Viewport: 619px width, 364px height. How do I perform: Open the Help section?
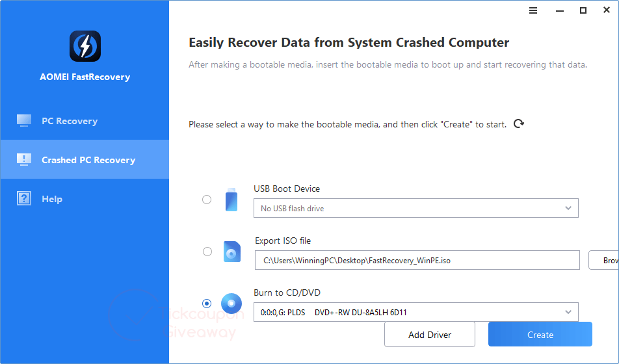85,199
